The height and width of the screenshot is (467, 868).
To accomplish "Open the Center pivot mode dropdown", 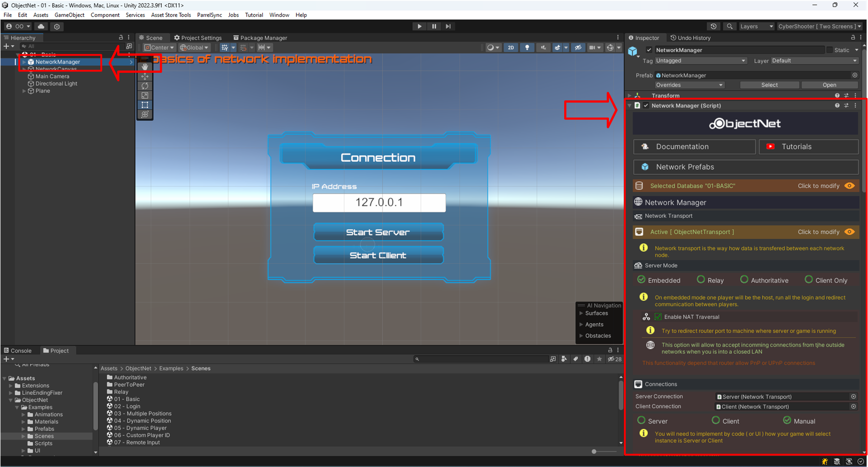I will coord(159,47).
